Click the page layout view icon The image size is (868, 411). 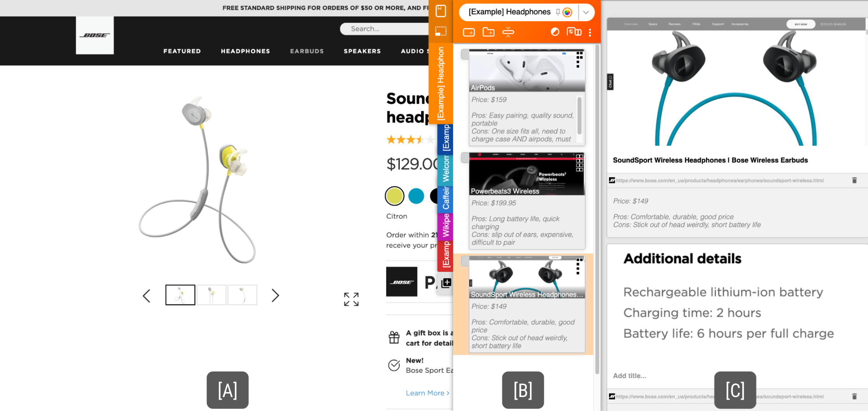coord(574,32)
